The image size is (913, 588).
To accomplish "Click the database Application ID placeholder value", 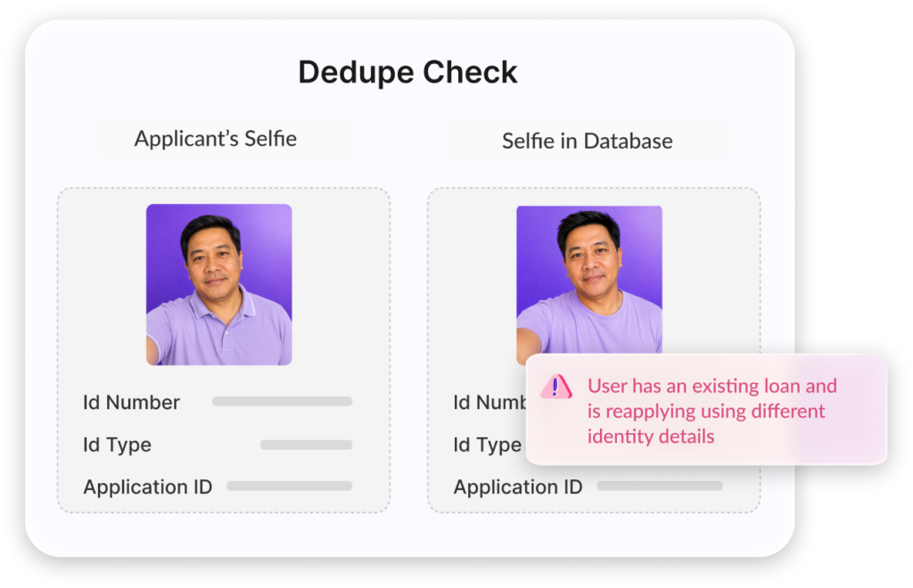I will (x=660, y=486).
